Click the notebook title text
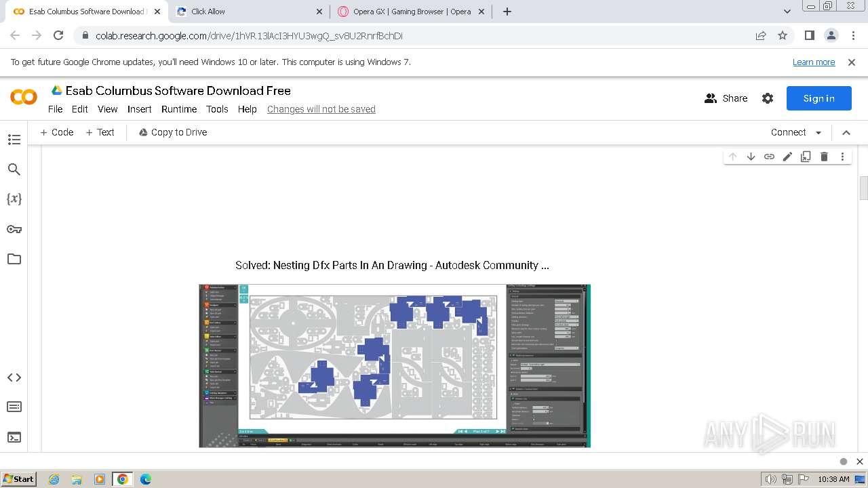The height and width of the screenshot is (488, 868). (x=178, y=90)
